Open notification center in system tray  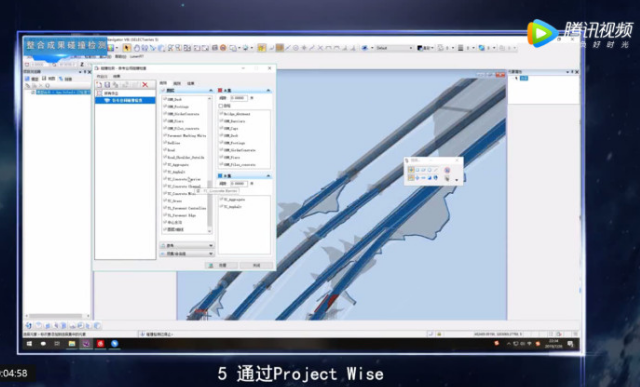pyautogui.click(x=570, y=344)
